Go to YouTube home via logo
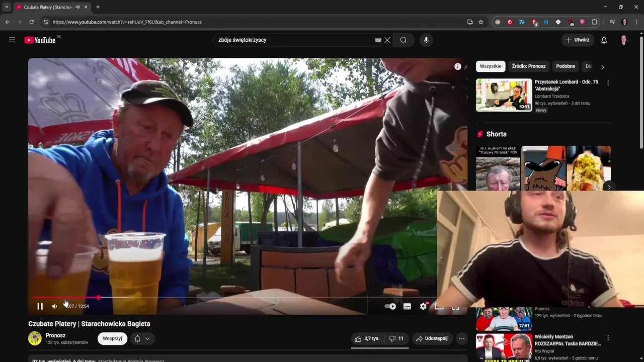The height and width of the screenshot is (362, 644). [x=40, y=40]
